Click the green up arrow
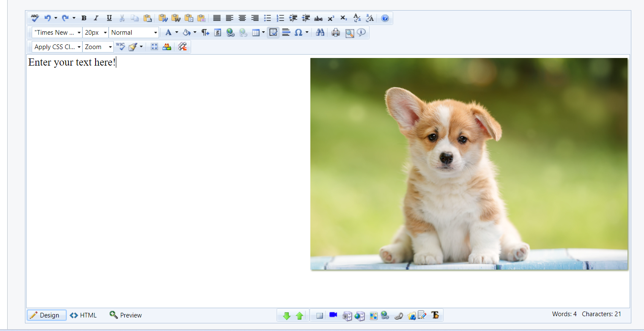 pyautogui.click(x=299, y=316)
